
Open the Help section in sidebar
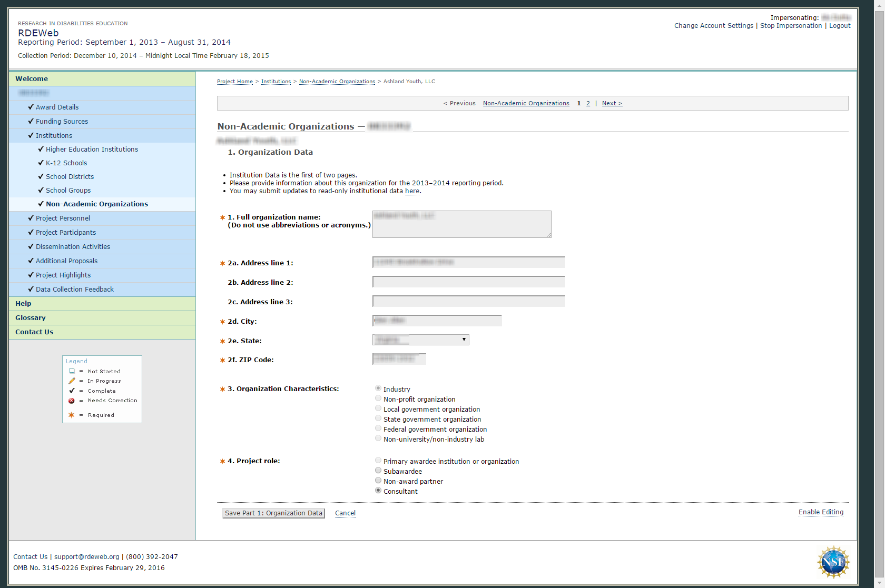click(x=23, y=304)
